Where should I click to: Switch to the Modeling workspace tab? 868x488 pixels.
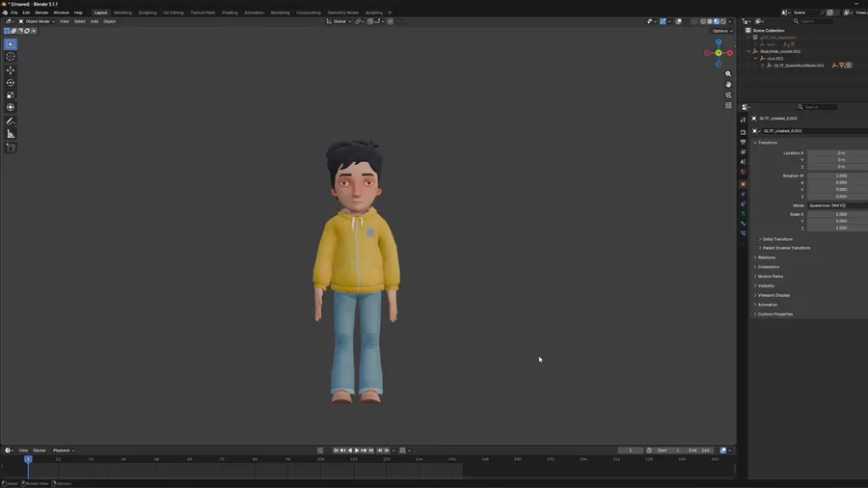coord(122,13)
